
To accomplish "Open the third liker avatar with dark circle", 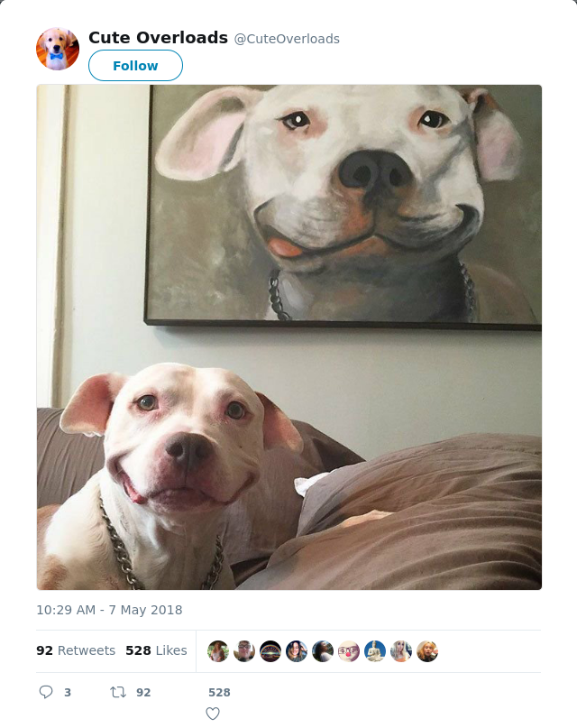I will pyautogui.click(x=270, y=651).
